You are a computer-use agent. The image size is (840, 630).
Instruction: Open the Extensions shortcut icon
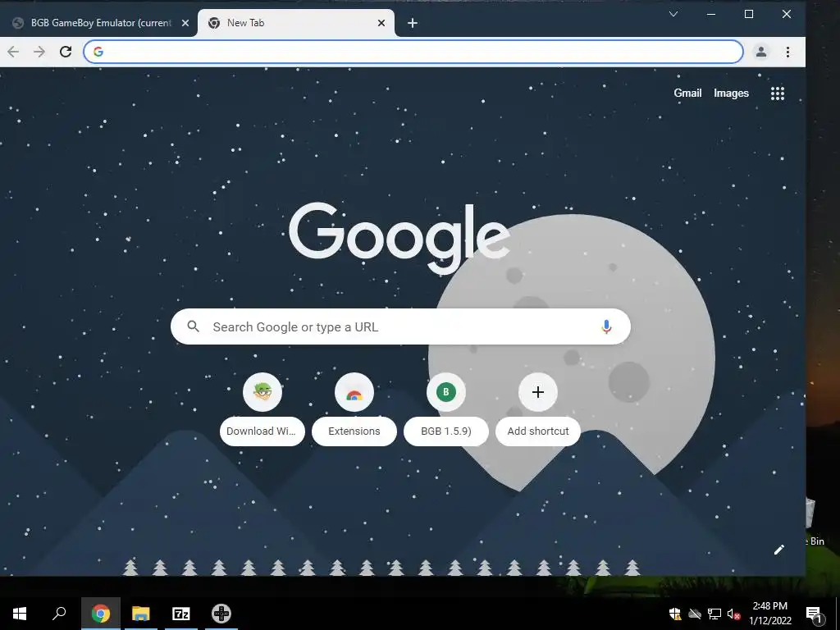tap(354, 392)
